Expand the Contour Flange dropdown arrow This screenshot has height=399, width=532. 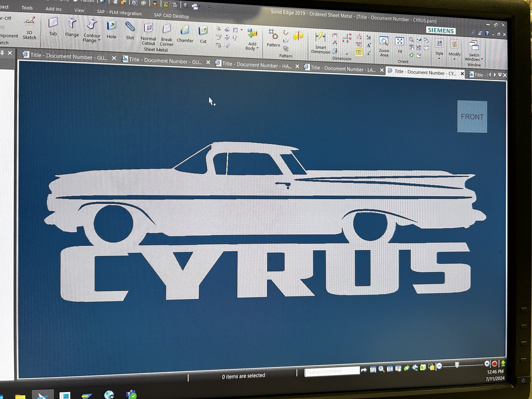point(99,41)
